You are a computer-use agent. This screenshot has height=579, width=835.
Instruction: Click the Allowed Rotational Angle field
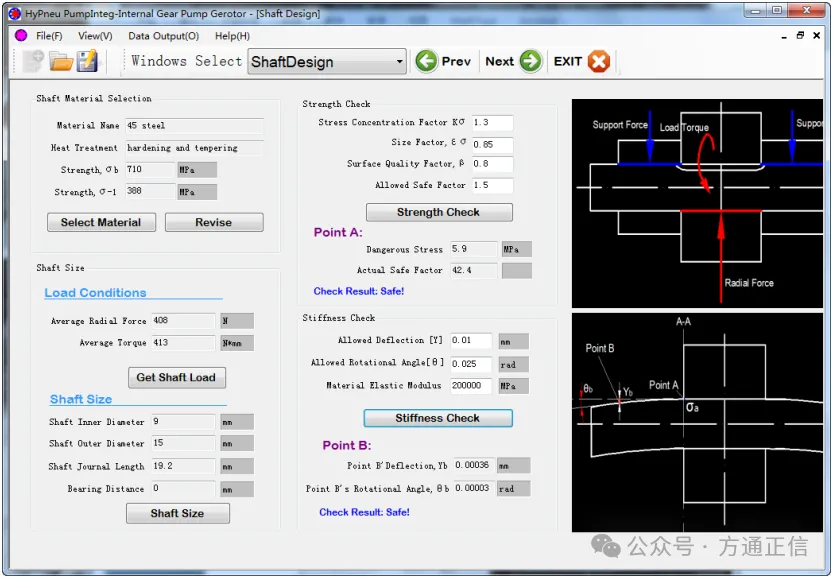(x=471, y=364)
